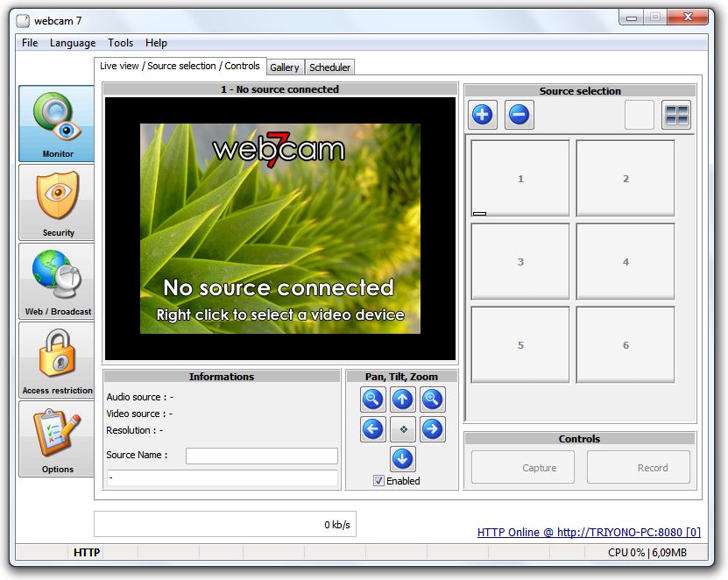The width and height of the screenshot is (728, 580).
Task: Remove a source with the blue minus
Action: coord(519,115)
